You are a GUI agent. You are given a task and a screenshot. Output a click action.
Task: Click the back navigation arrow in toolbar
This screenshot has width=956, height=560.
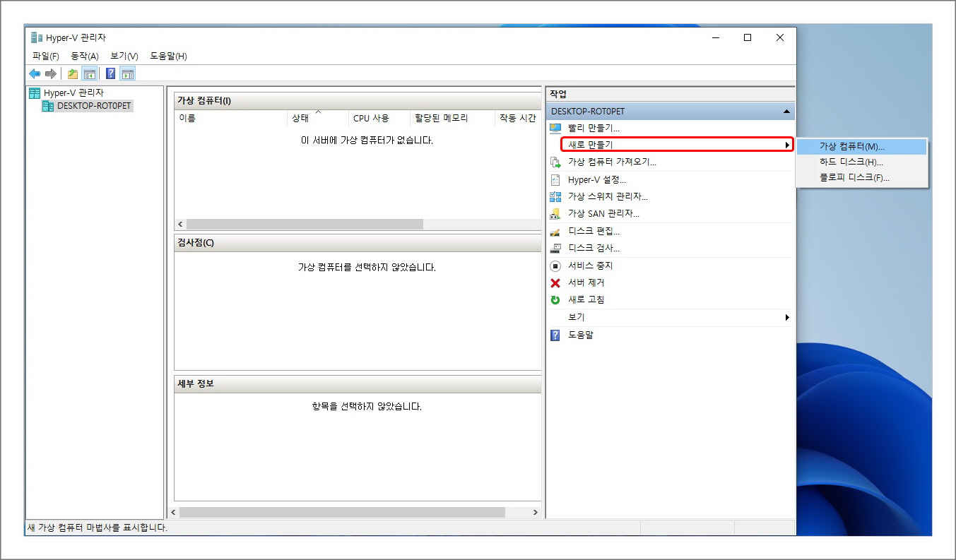point(34,73)
